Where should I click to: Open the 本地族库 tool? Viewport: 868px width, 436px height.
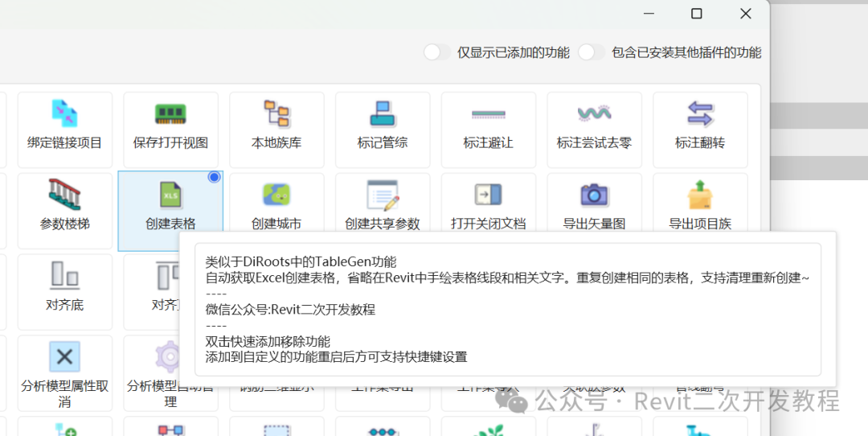click(276, 130)
